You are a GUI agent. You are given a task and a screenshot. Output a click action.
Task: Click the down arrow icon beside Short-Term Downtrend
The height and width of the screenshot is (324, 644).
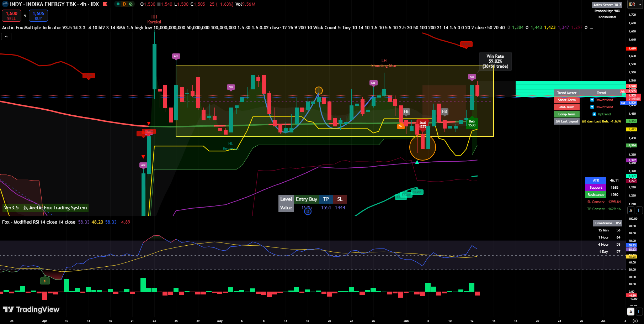coord(592,100)
